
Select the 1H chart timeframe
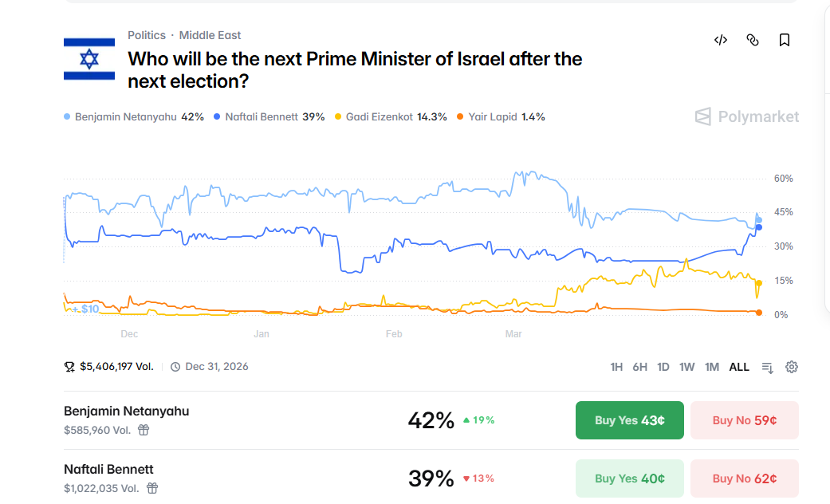[616, 367]
